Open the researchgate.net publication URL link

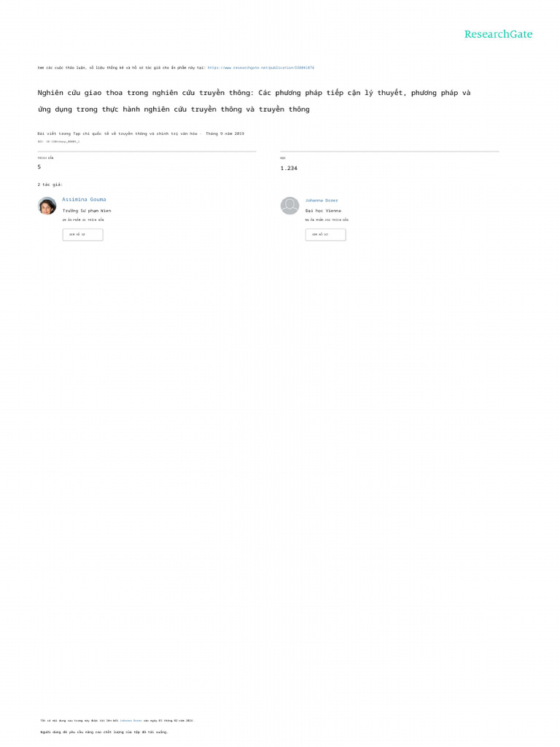point(261,68)
